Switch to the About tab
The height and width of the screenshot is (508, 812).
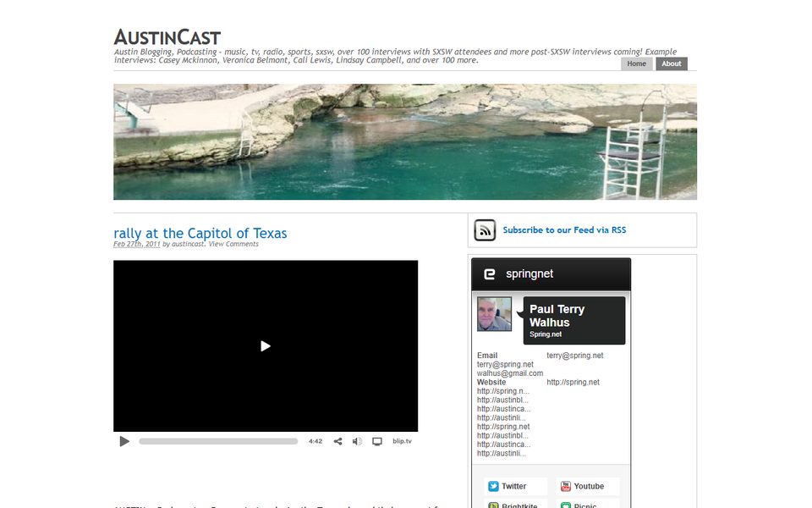pyautogui.click(x=671, y=63)
